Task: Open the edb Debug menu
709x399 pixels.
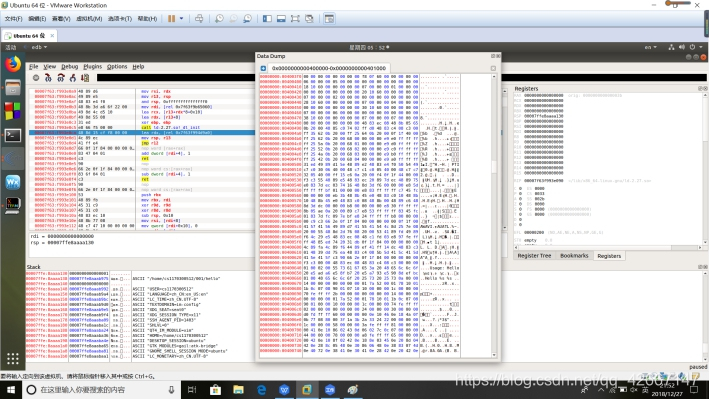Action: (69, 66)
